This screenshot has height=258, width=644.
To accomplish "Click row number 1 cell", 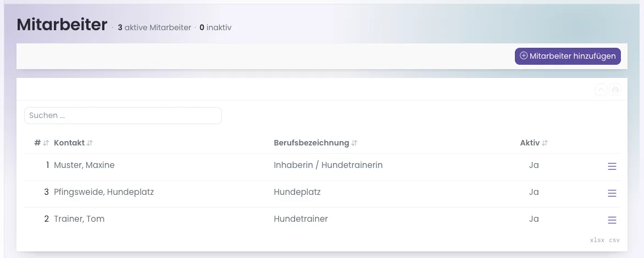I will point(48,165).
